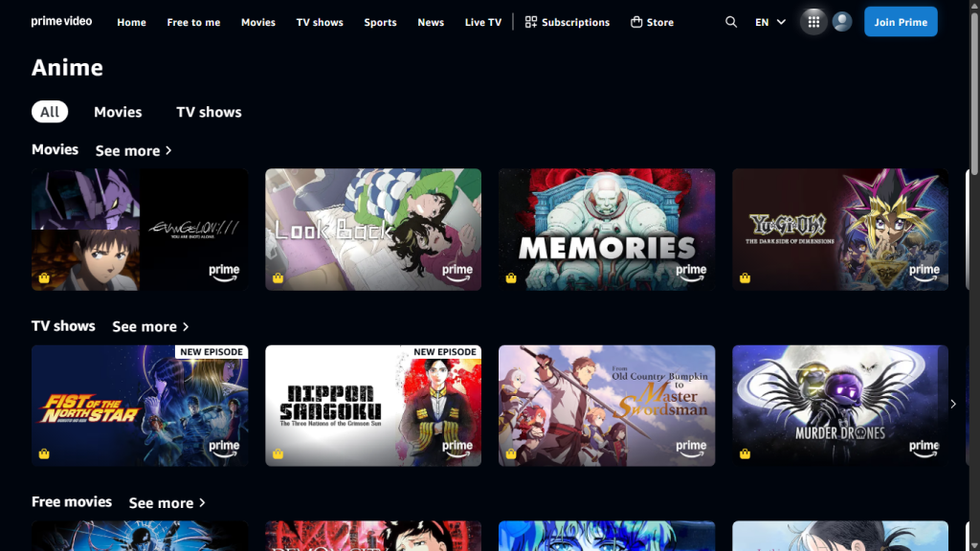This screenshot has width=980, height=551.
Task: Click store bag icon on Memories card
Action: pos(511,278)
